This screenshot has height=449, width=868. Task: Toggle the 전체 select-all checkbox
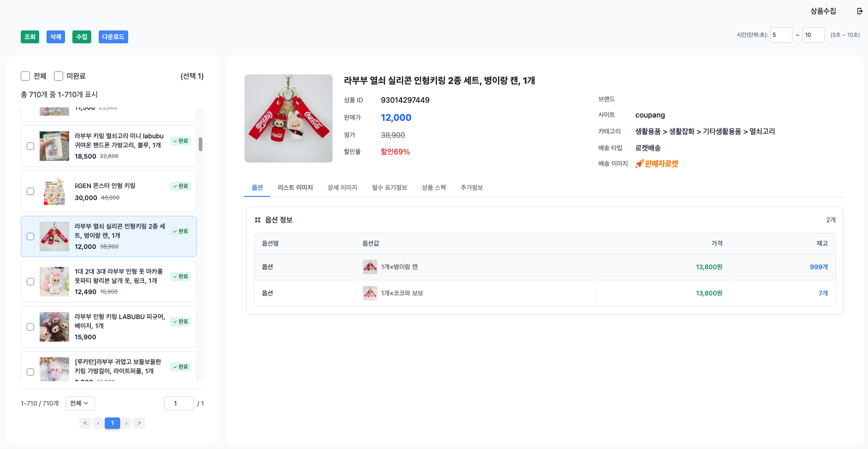tap(25, 76)
